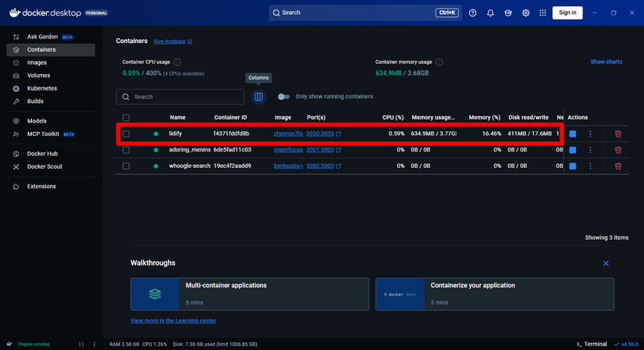
Task: Open Multi-container applications walkthrough
Action: pyautogui.click(x=250, y=294)
